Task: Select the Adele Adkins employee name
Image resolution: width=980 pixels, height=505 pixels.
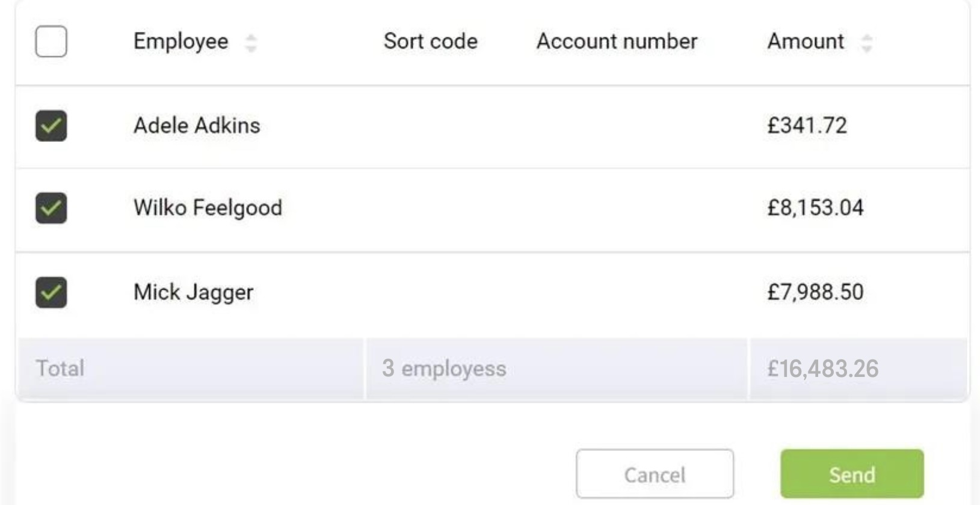Action: point(197,126)
